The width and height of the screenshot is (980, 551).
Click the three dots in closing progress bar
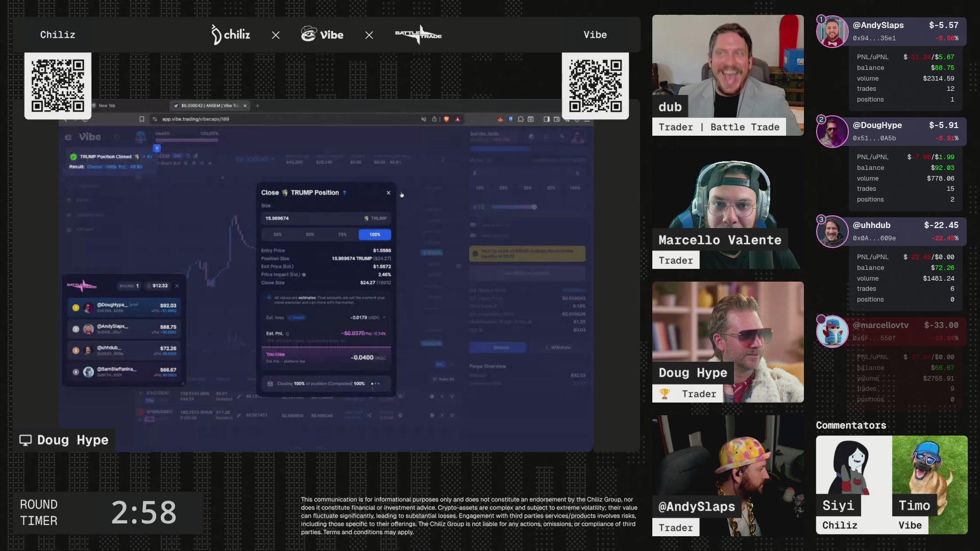(375, 384)
